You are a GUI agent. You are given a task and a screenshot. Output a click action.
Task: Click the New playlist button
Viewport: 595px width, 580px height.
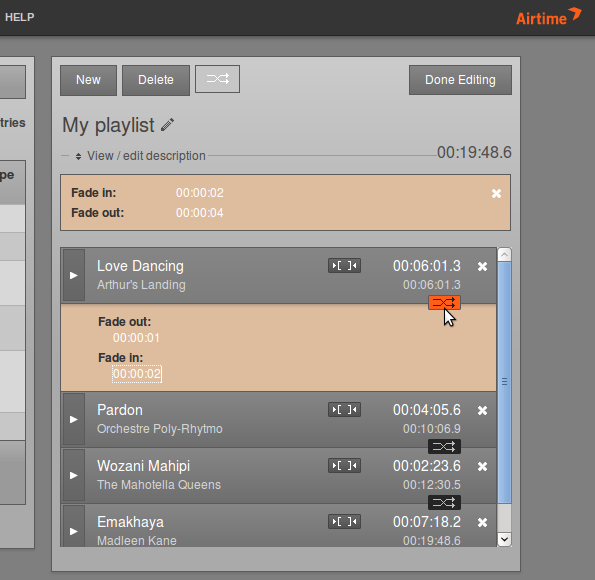[88, 80]
